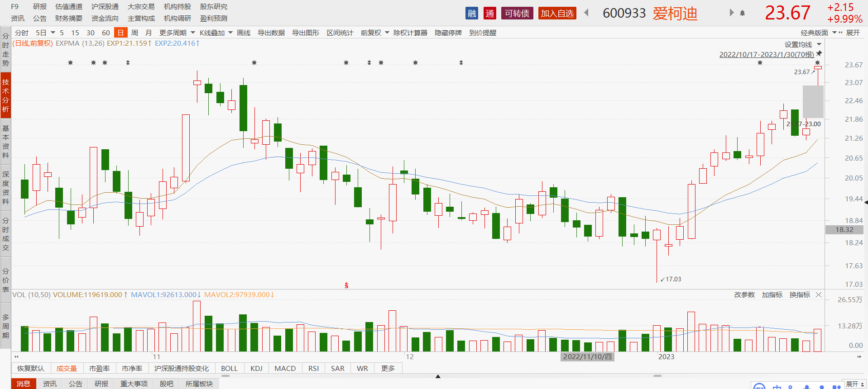
Task: Toggle 隐藏停牌 option
Action: pos(448,33)
